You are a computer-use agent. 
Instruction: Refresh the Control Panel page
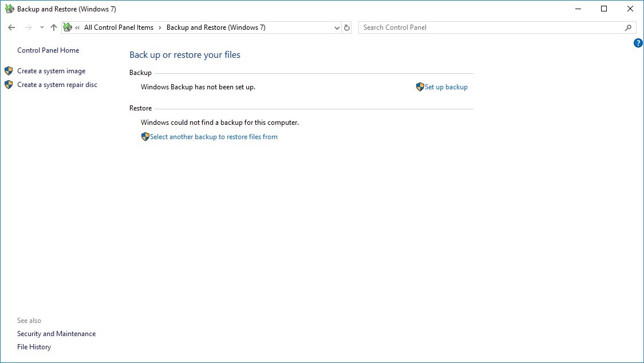[347, 27]
